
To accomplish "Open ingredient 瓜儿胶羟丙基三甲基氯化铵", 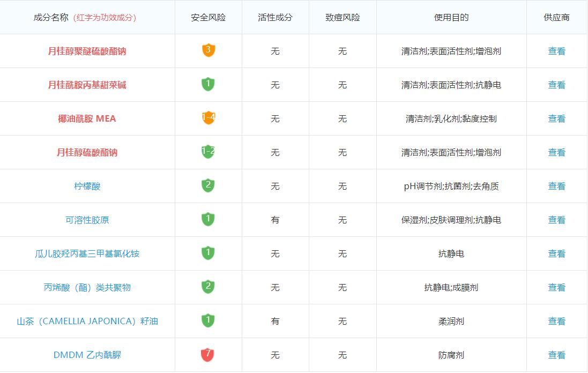I will coord(87,254).
